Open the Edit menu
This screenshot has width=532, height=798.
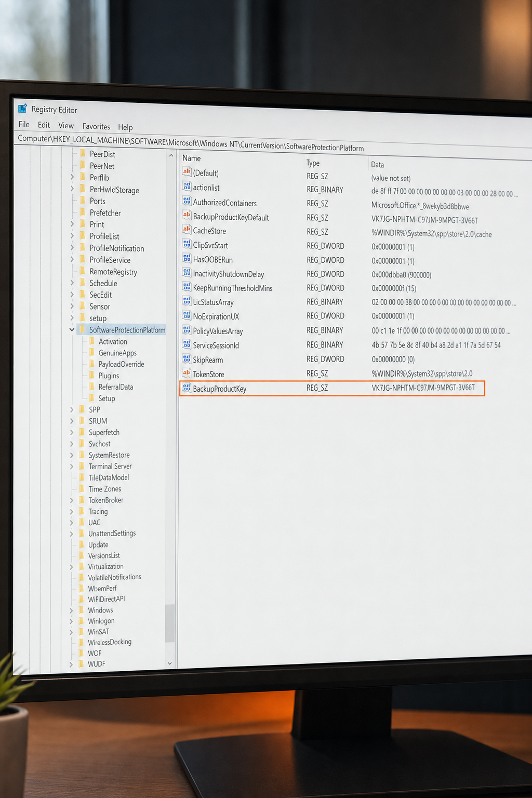click(44, 125)
